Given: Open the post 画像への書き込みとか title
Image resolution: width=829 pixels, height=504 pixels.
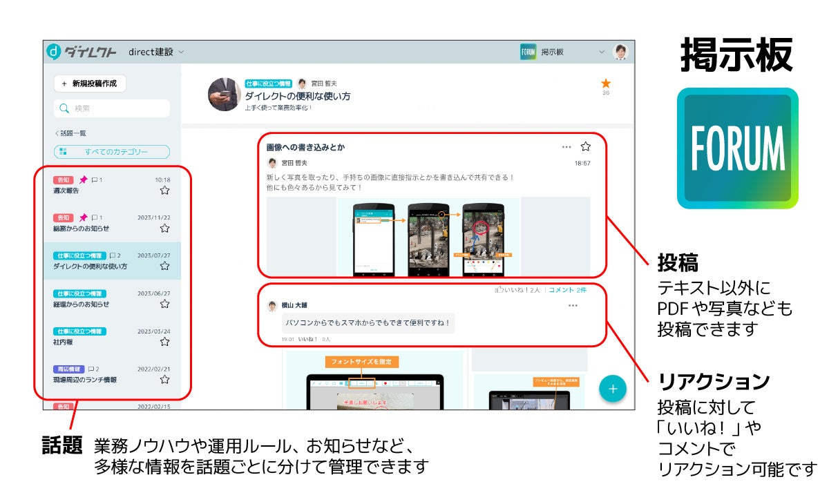Looking at the screenshot, I should click(305, 147).
